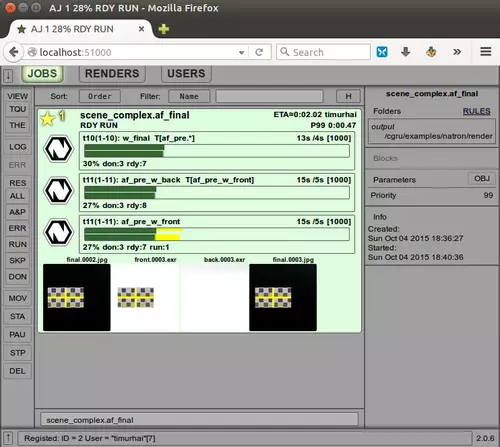Viewport: 500px width, 447px height.
Task: Open the Firefox downloads arrow icon
Action: (405, 52)
